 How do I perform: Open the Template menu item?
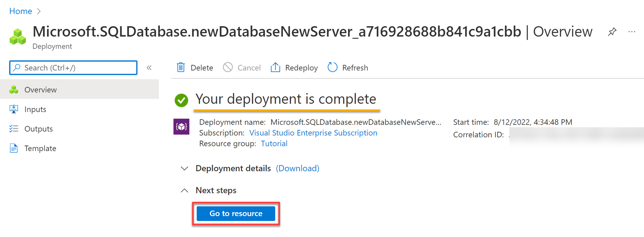[x=79, y=148]
